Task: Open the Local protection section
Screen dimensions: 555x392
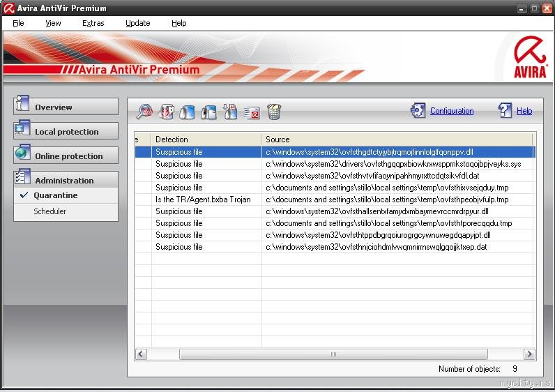Action: (x=66, y=131)
